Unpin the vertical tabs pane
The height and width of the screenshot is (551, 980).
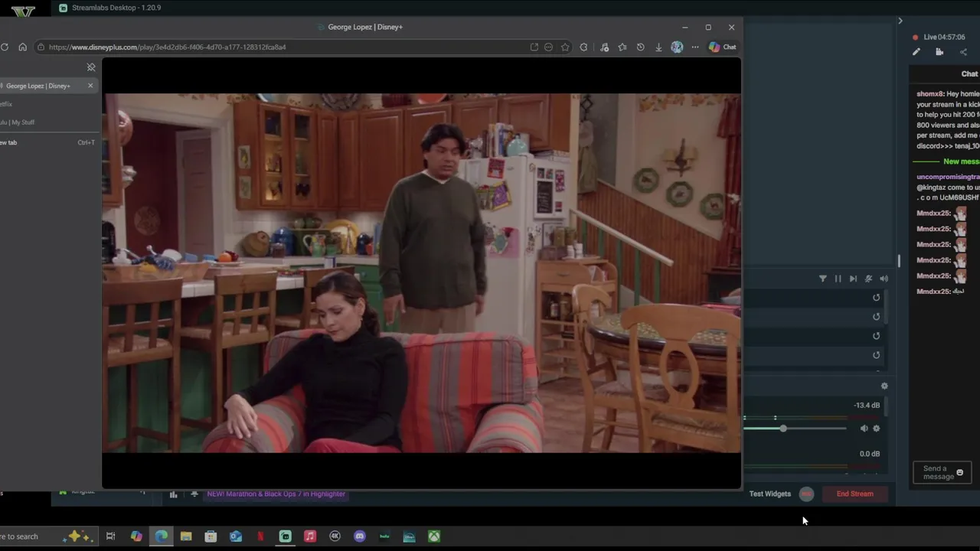pyautogui.click(x=91, y=67)
